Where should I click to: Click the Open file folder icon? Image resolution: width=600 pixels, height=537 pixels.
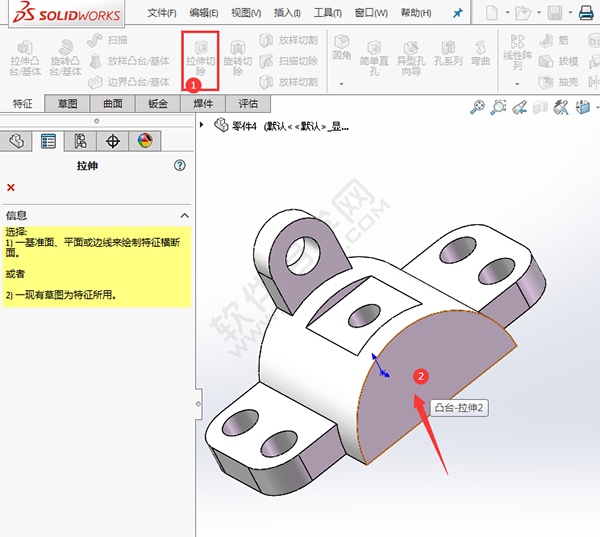[523, 13]
